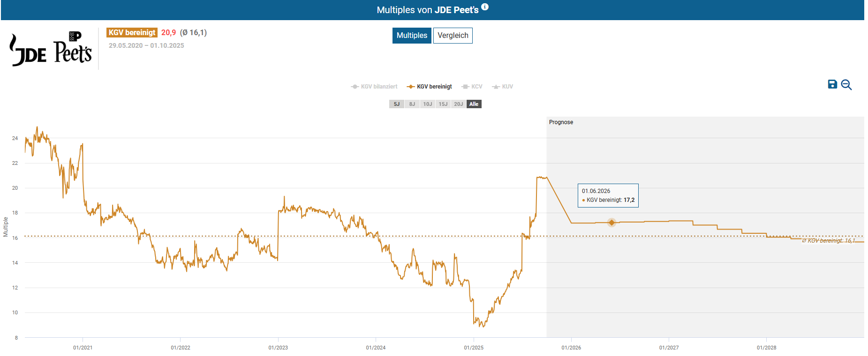The height and width of the screenshot is (356, 868).
Task: Toggle the KGV bereinigt legend series
Action: 430,87
